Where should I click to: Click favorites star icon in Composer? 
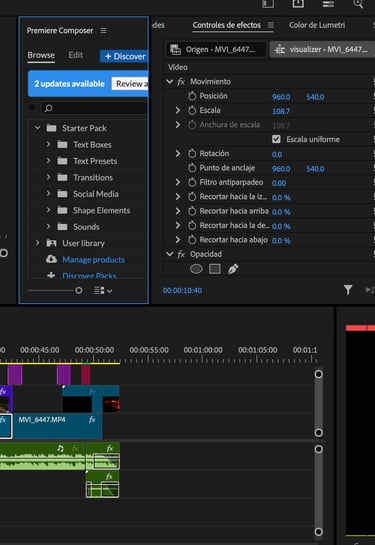[x=32, y=108]
